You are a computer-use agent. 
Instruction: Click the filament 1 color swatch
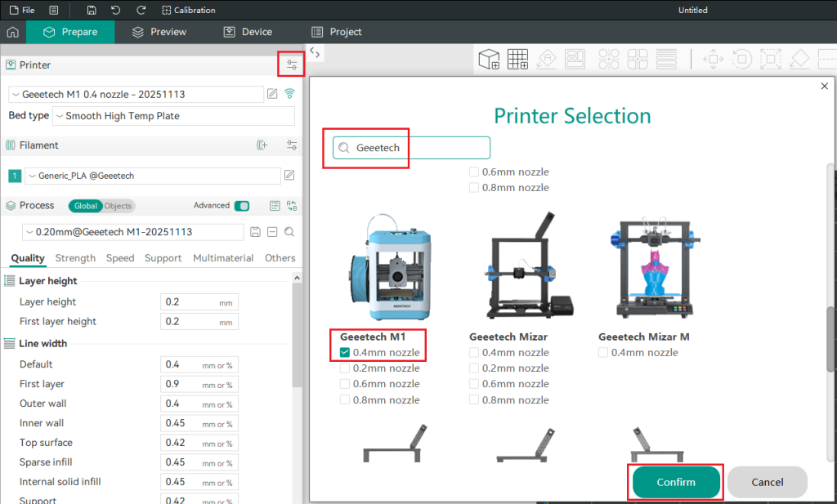[x=14, y=176]
